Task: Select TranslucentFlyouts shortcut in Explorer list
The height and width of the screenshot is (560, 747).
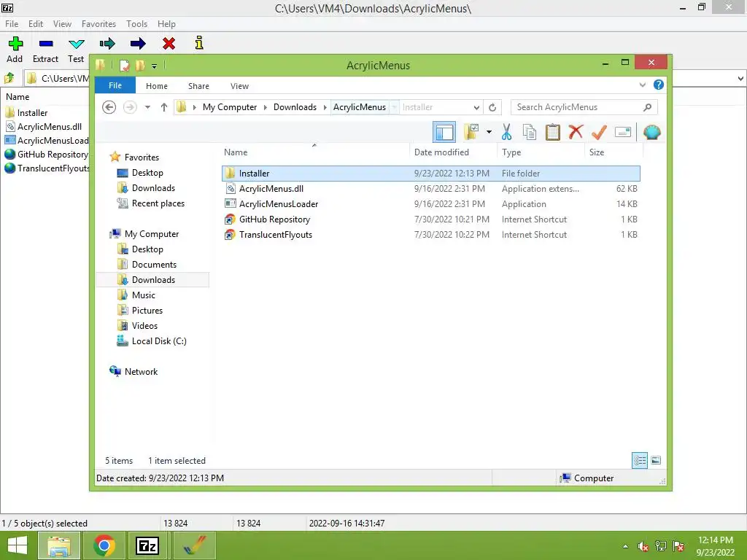Action: pos(430,234)
